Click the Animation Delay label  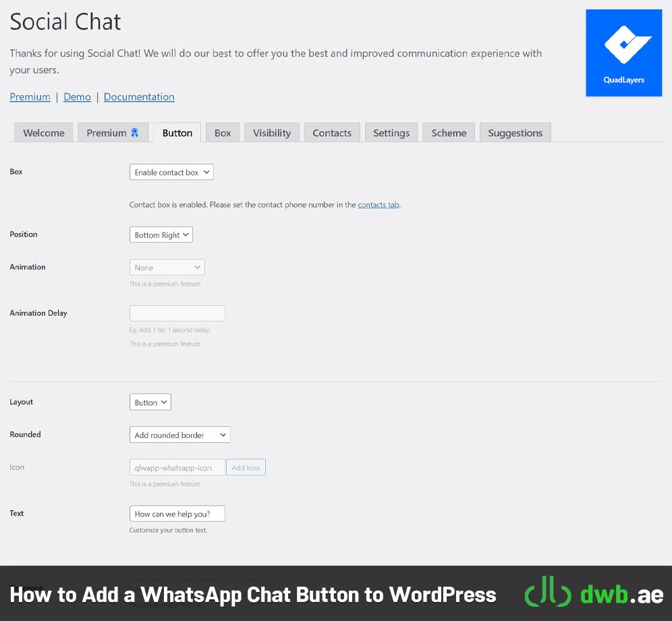(x=38, y=313)
